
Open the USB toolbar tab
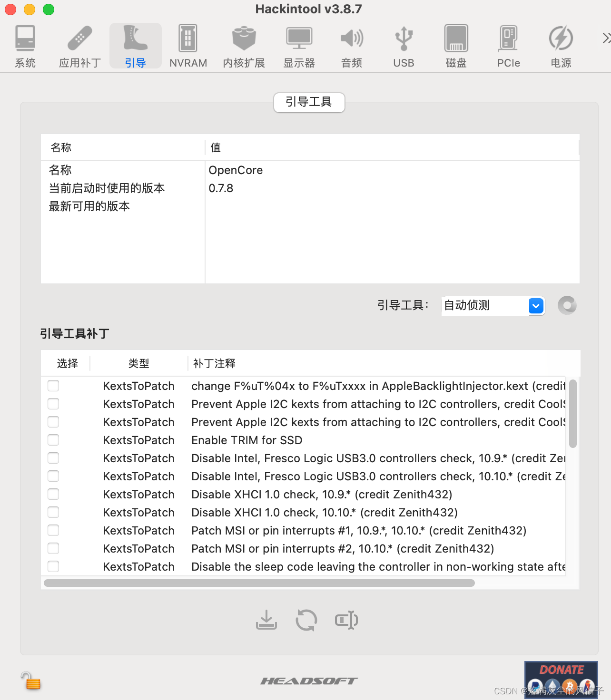pos(404,46)
